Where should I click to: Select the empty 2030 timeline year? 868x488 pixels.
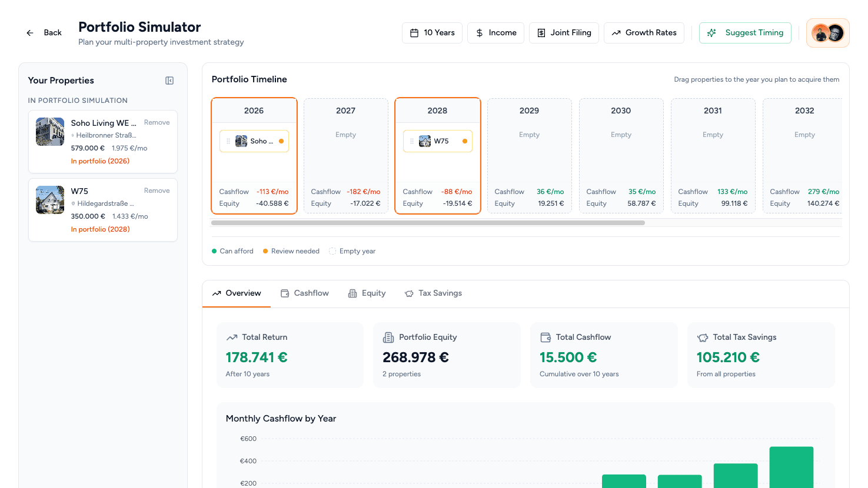point(621,156)
